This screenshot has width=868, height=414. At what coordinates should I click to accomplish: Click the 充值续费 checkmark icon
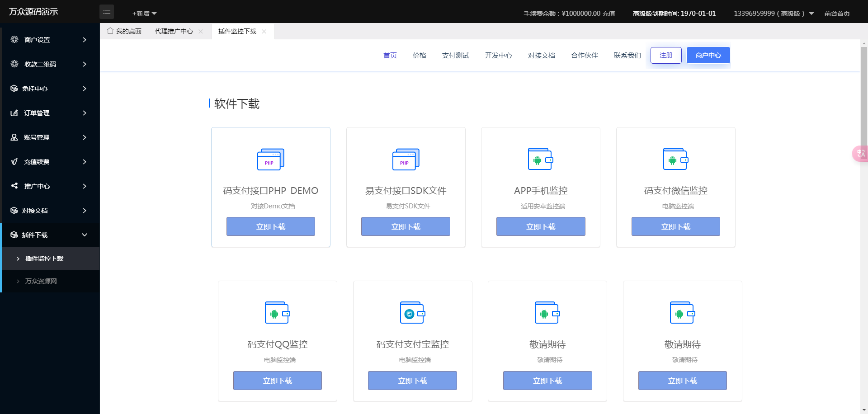pos(14,162)
